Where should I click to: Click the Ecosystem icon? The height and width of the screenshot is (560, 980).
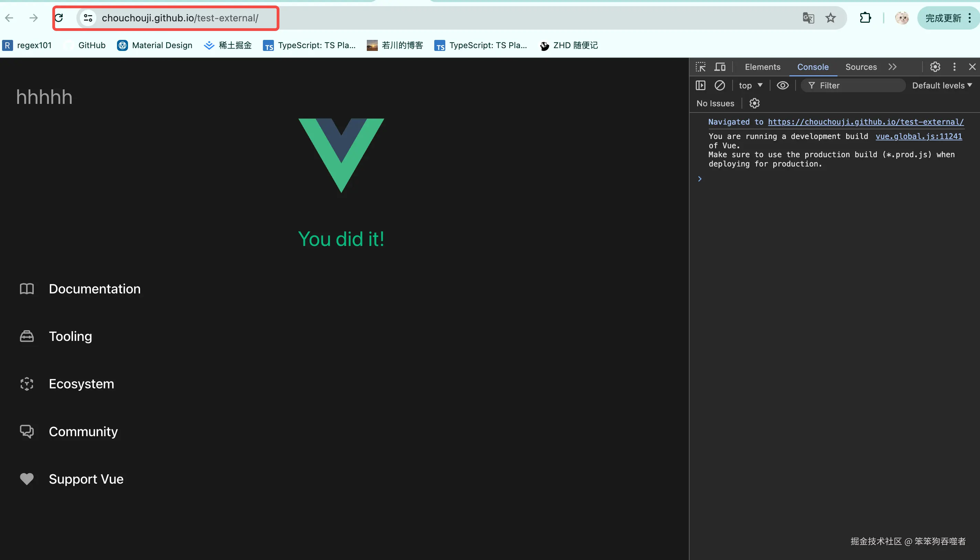point(27,384)
